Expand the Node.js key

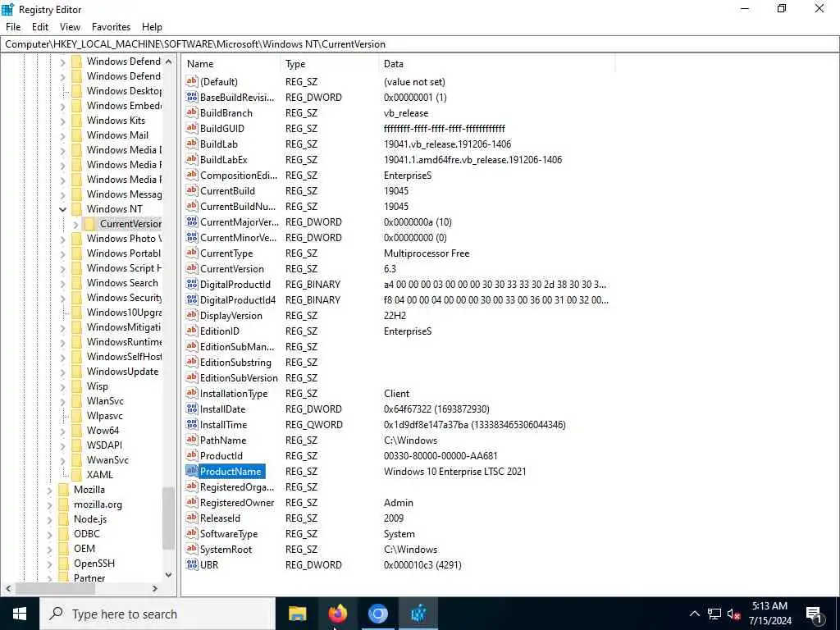click(x=50, y=519)
